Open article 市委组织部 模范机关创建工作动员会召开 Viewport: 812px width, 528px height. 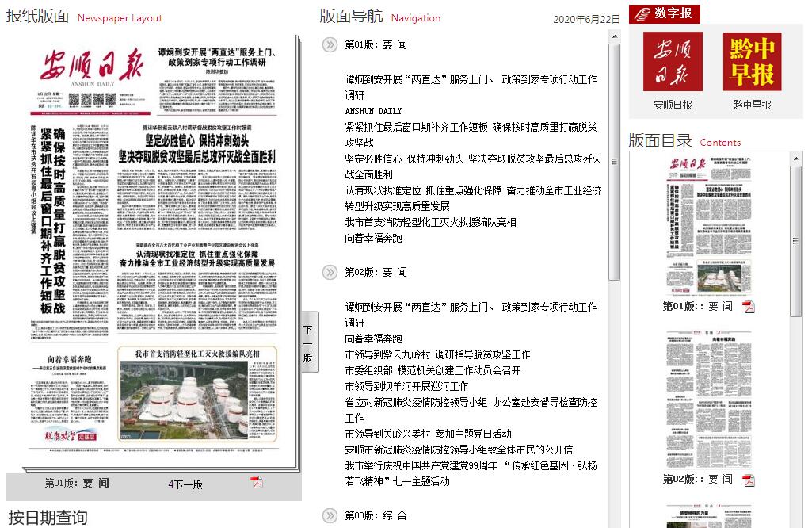(433, 370)
